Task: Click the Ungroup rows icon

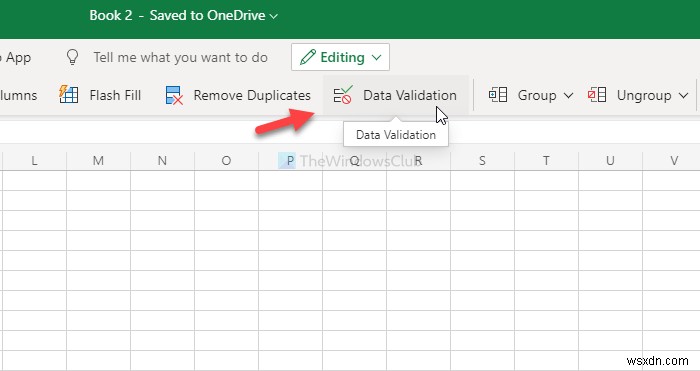Action: click(597, 95)
